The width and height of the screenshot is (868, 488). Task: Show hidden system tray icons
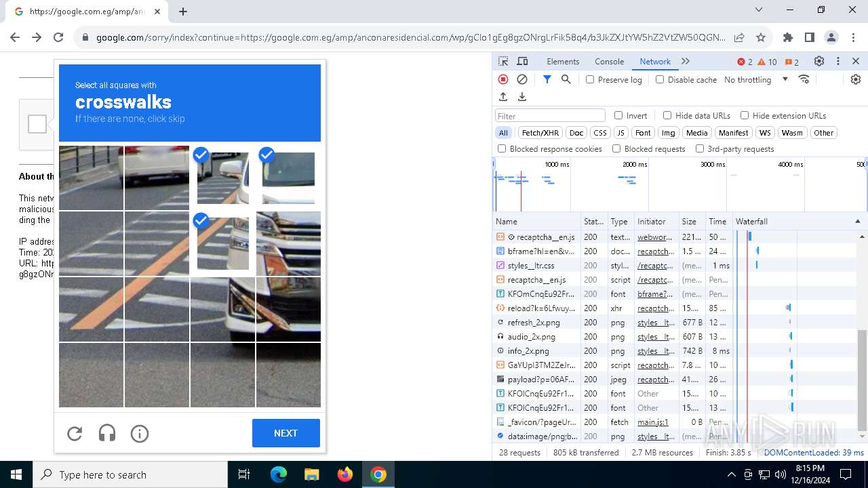pos(731,474)
